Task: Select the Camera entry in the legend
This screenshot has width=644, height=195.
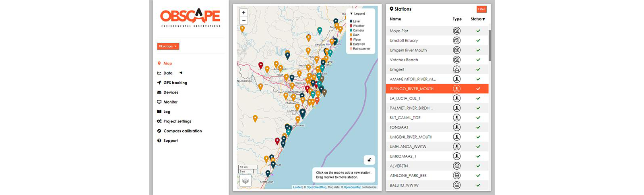Action: (x=357, y=30)
